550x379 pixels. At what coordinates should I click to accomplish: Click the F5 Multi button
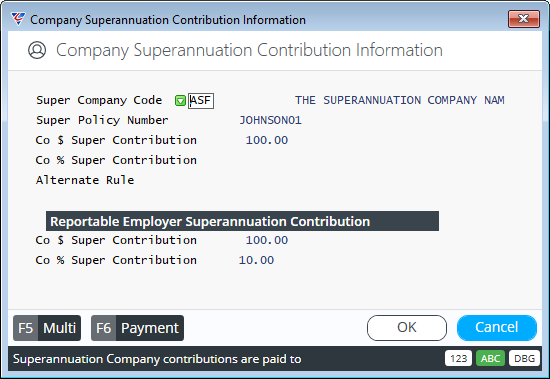47,328
